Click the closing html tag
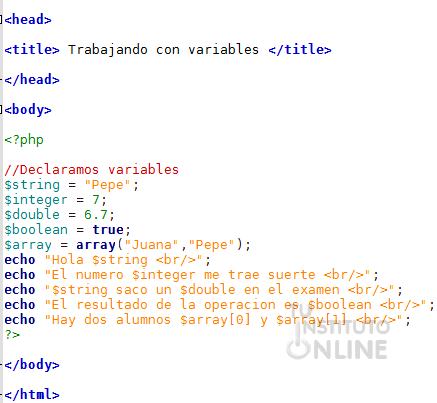The height and width of the screenshot is (403, 437). (32, 395)
